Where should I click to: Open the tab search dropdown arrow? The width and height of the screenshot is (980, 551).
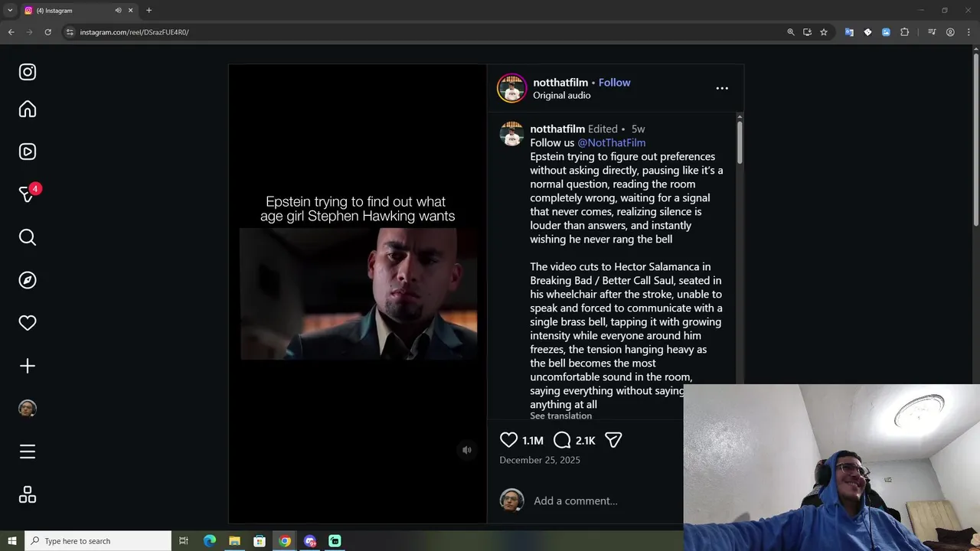point(10,11)
